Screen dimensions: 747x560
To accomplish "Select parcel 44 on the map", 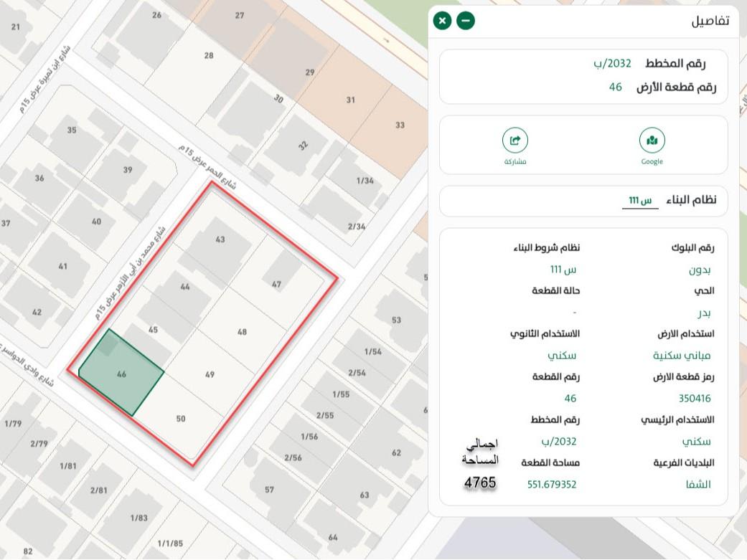I will tap(185, 287).
